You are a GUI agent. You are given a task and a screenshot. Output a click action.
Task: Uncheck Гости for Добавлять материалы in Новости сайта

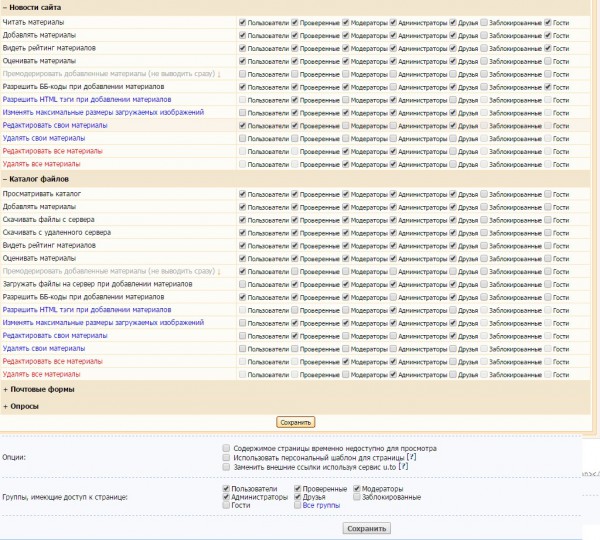pos(548,35)
